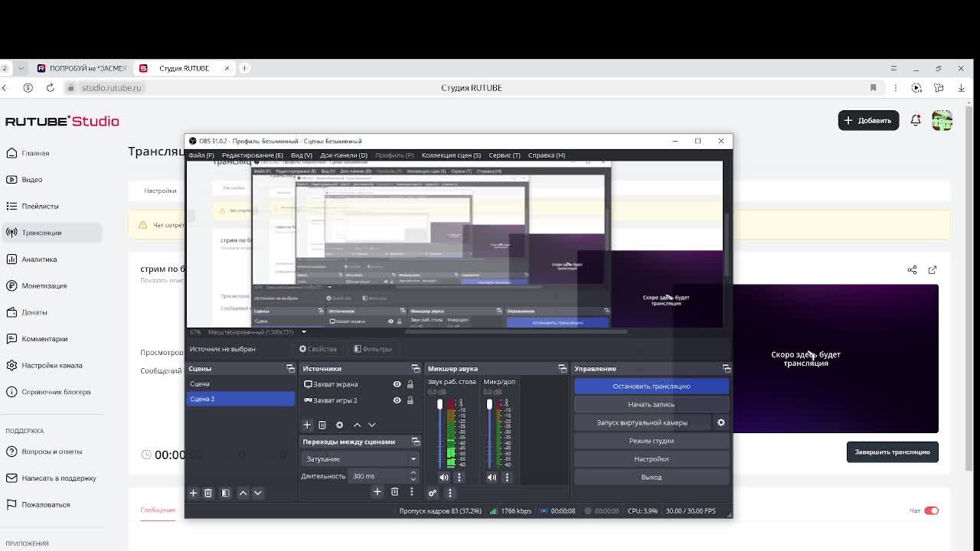Open Звук раб. стола options menu dots
The height and width of the screenshot is (551, 980).
tap(459, 478)
